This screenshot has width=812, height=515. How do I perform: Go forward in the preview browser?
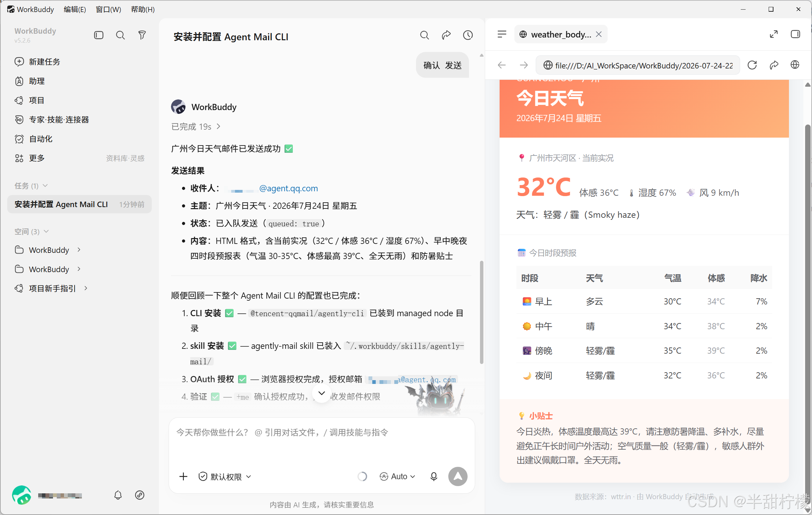(x=524, y=65)
